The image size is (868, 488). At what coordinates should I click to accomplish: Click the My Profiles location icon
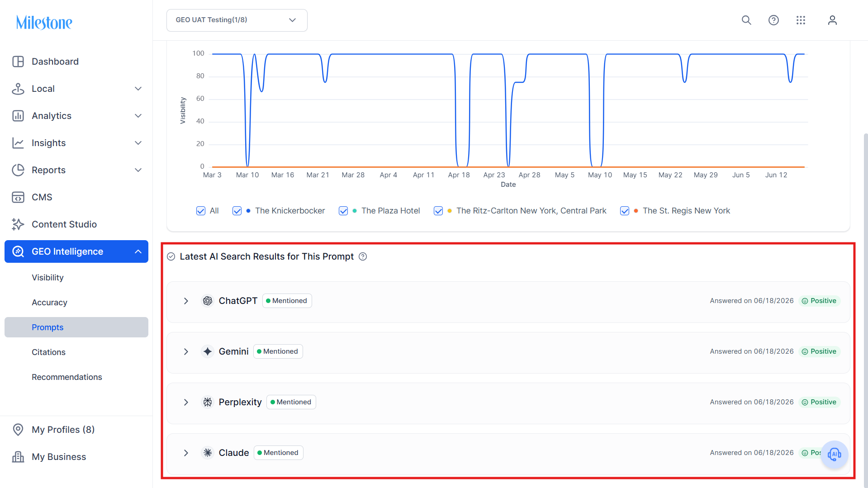point(18,430)
